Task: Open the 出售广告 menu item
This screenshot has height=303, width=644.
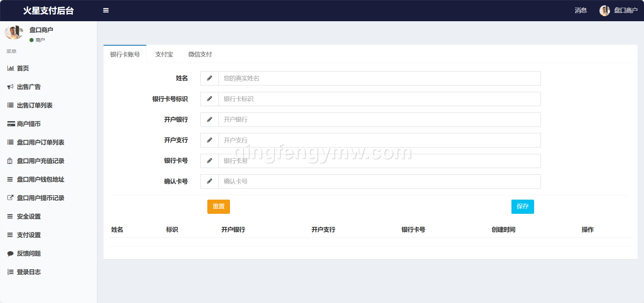Action: [x=49, y=87]
